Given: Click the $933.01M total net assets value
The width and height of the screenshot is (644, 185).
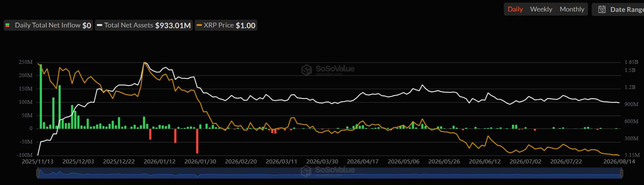Looking at the screenshot, I should pyautogui.click(x=173, y=26).
